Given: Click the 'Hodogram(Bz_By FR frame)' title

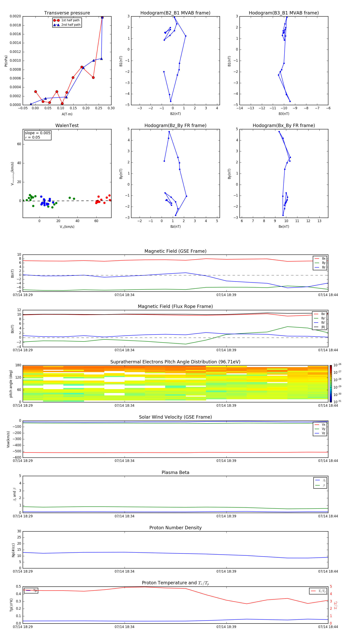Looking at the screenshot, I should coord(175,125).
